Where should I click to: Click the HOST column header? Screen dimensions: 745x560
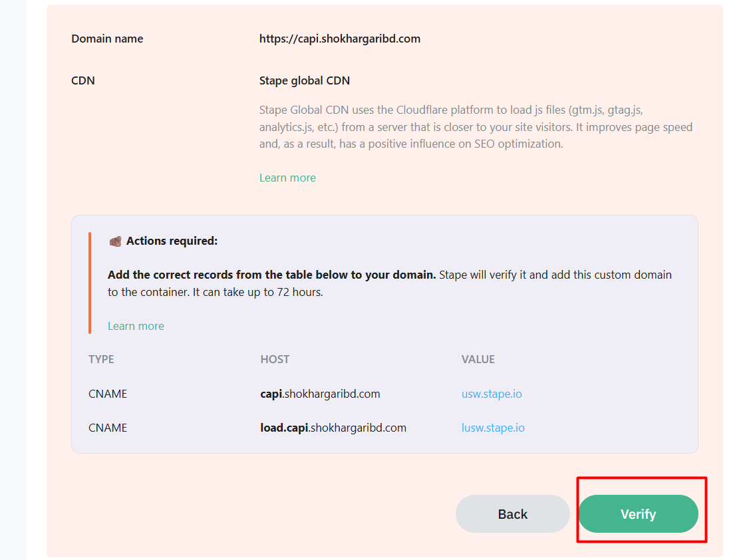point(275,359)
